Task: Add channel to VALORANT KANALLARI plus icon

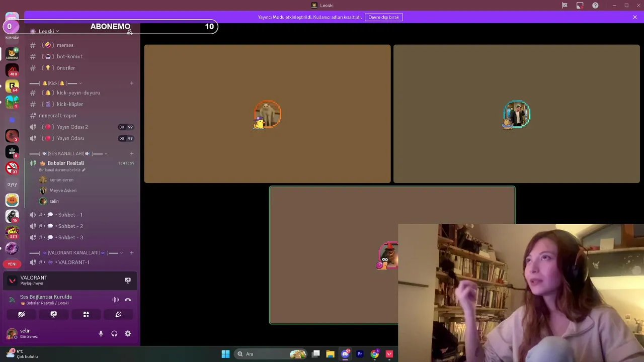Action: [132, 252]
